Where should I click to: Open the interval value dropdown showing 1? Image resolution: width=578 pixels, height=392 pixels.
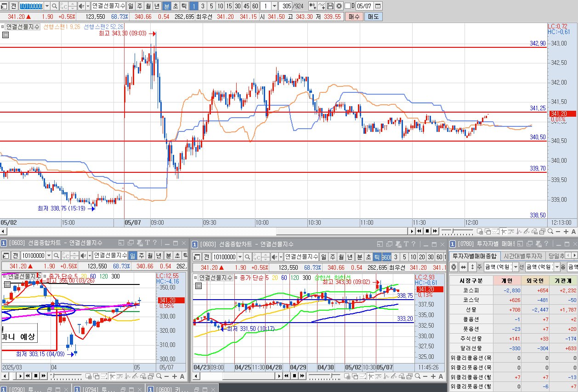274,6
